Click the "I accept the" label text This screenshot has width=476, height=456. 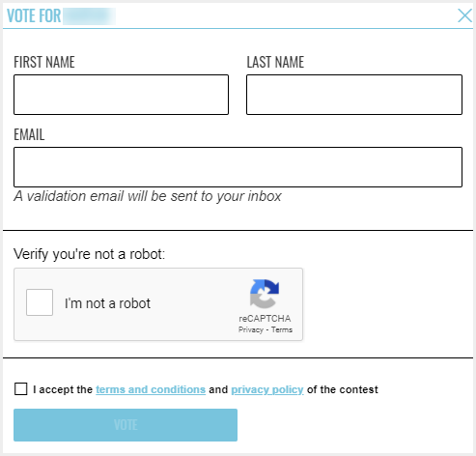[x=63, y=389]
